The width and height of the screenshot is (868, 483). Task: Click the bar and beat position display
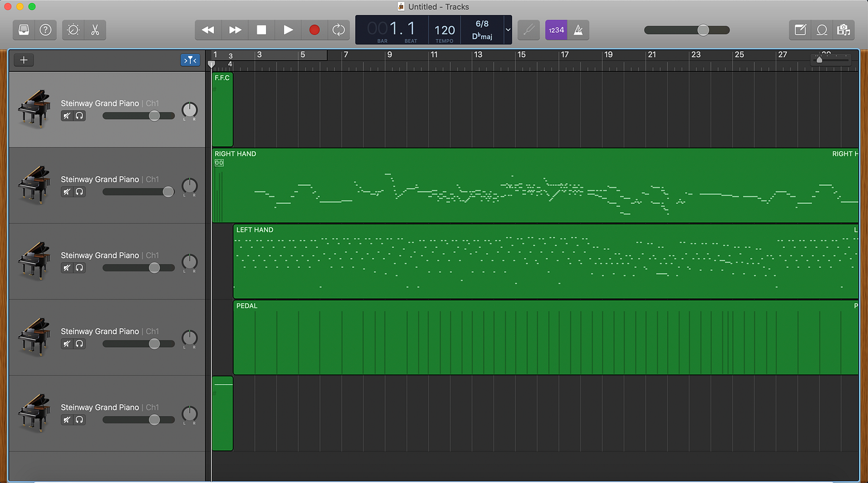(392, 30)
